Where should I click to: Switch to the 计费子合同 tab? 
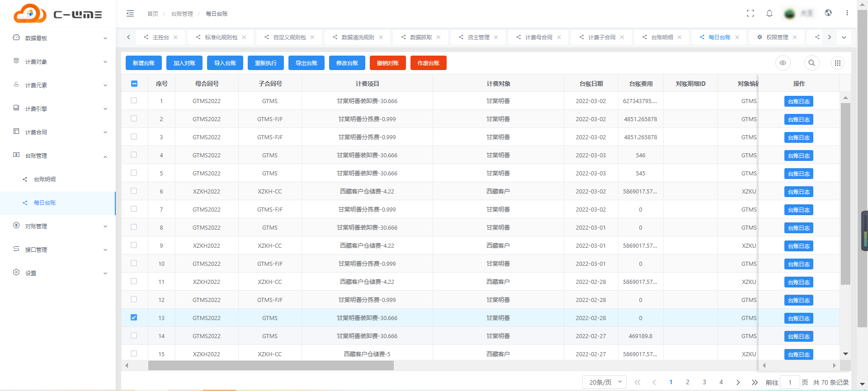tap(601, 37)
